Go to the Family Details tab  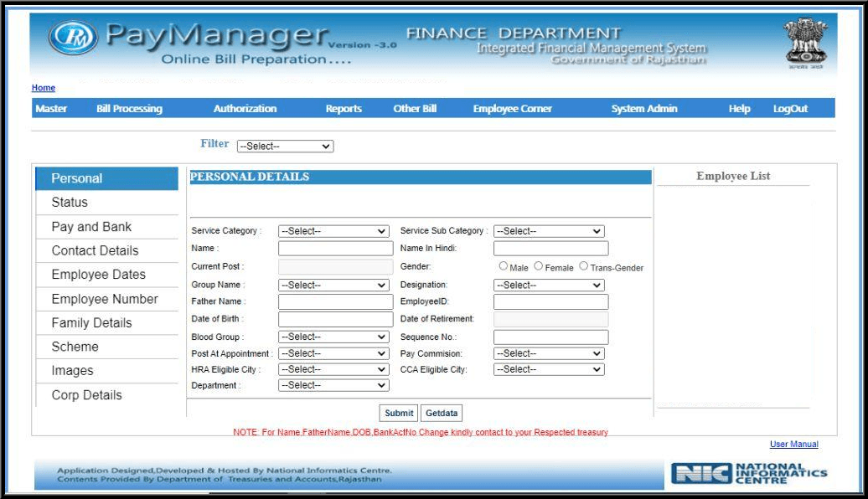pyautogui.click(x=107, y=322)
